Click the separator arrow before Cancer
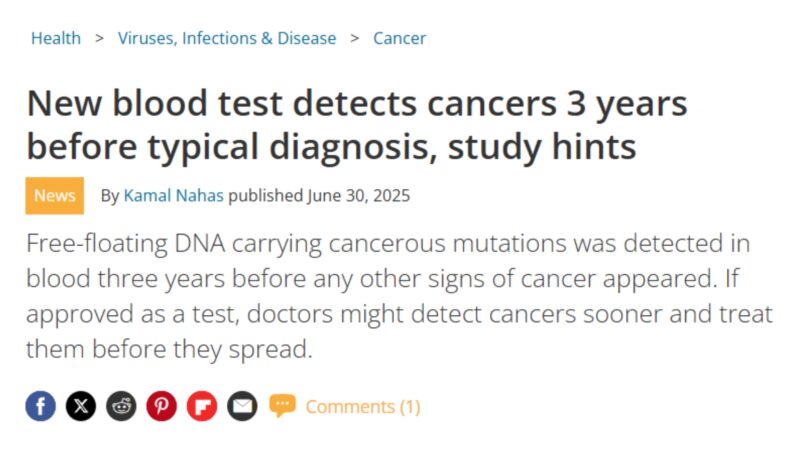This screenshot has width=800, height=450. [355, 38]
